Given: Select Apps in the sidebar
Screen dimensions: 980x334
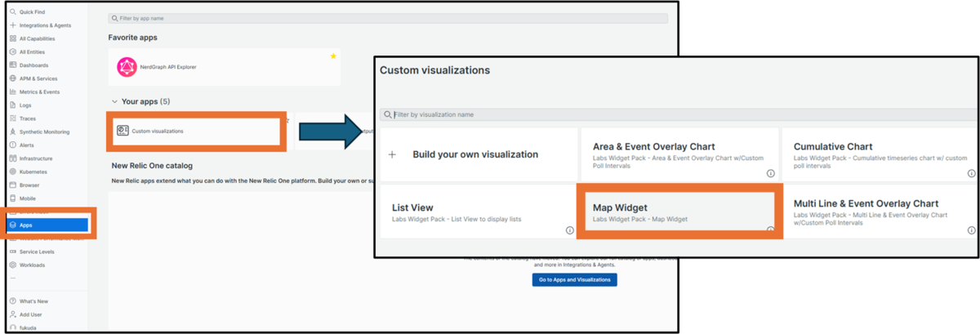Looking at the screenshot, I should pyautogui.click(x=47, y=225).
